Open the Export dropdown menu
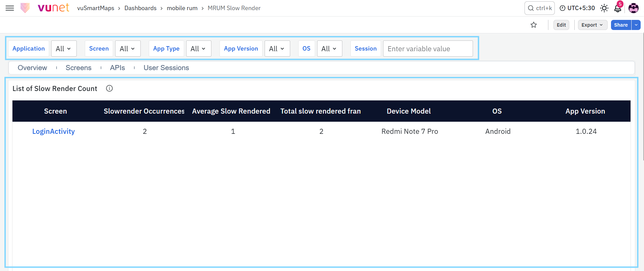This screenshot has width=644, height=271. [592, 25]
